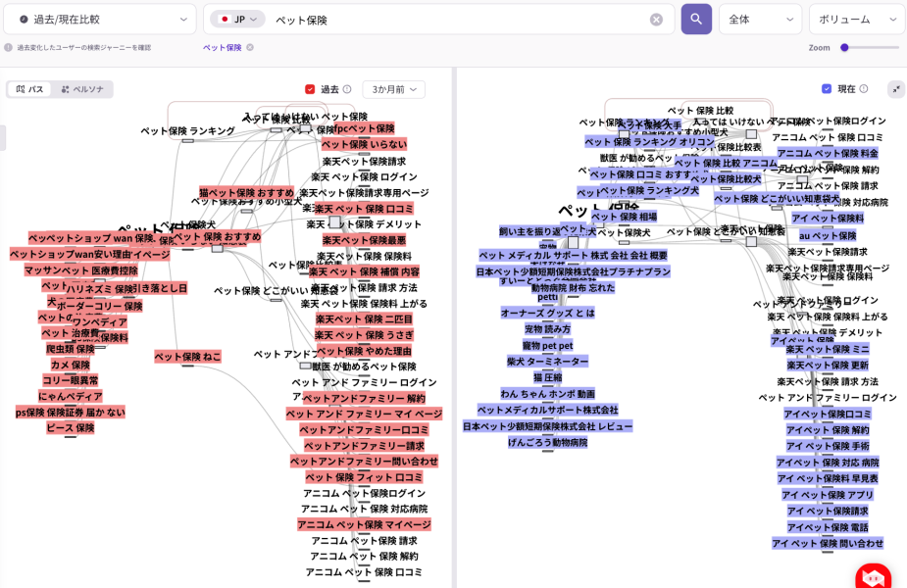Open the JP country selector
The width and height of the screenshot is (907, 588).
(237, 19)
